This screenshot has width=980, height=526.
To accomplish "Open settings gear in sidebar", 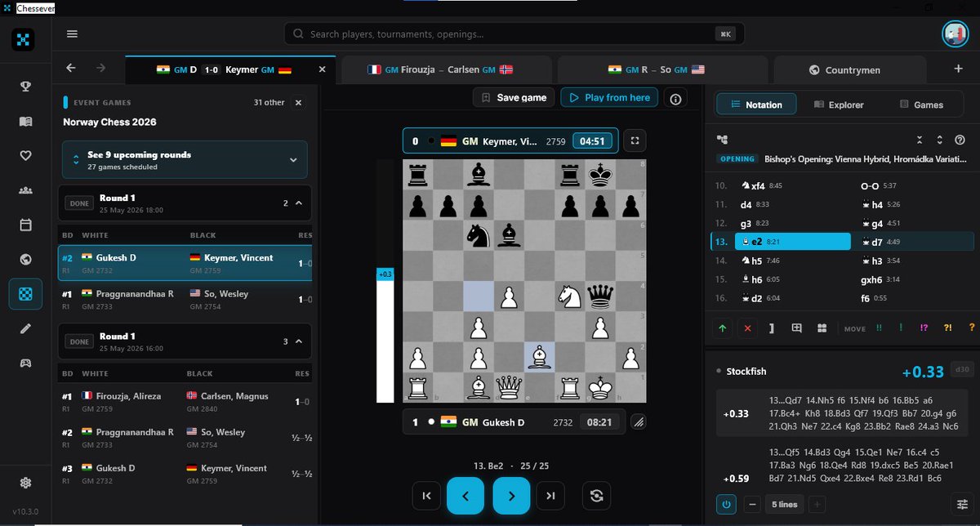I will coord(25,483).
